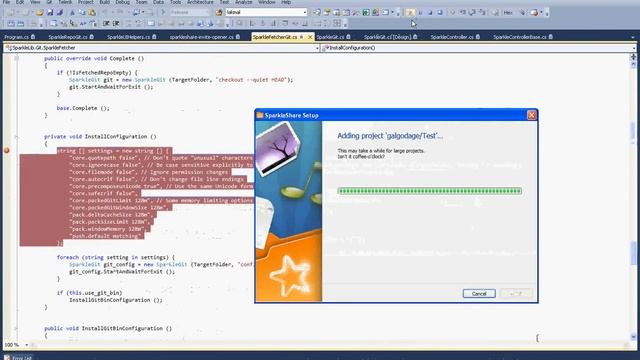Open the Build menu
Screen dimensions: 640x360
point(104,2)
